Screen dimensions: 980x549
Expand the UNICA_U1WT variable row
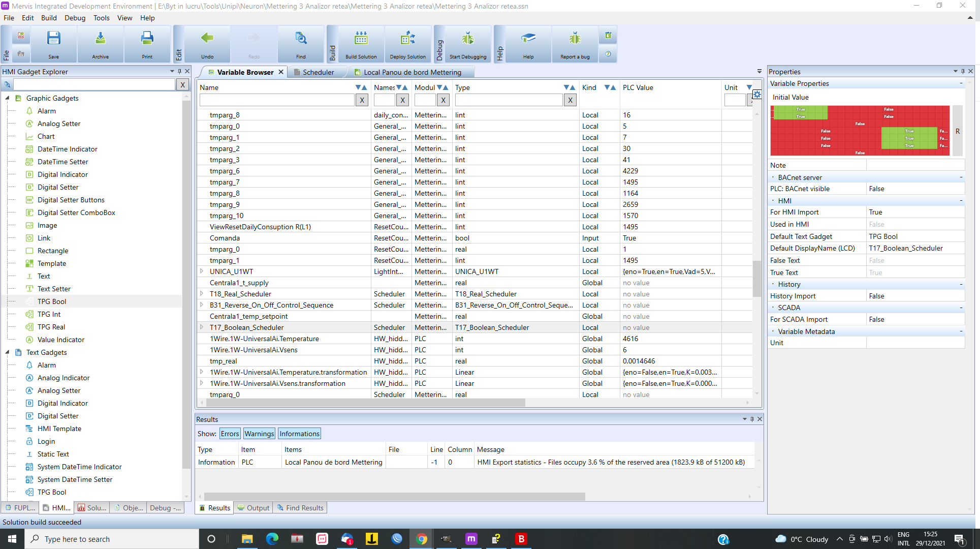(x=202, y=271)
